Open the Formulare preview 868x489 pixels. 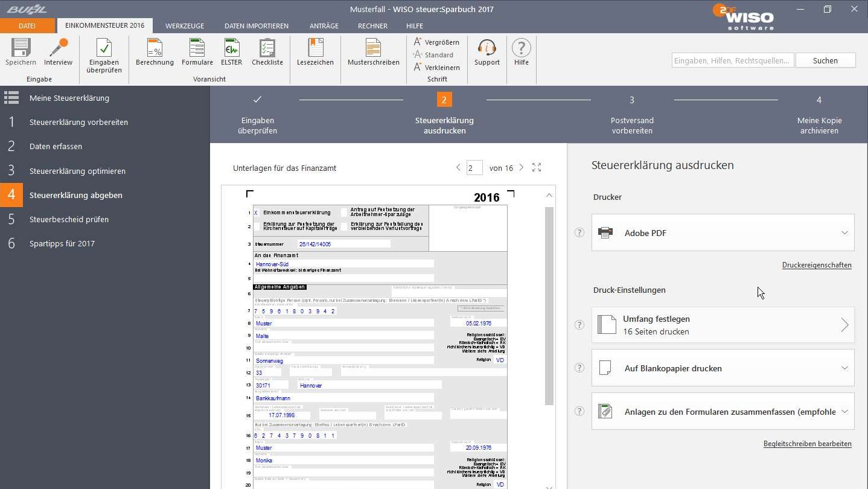pyautogui.click(x=197, y=52)
